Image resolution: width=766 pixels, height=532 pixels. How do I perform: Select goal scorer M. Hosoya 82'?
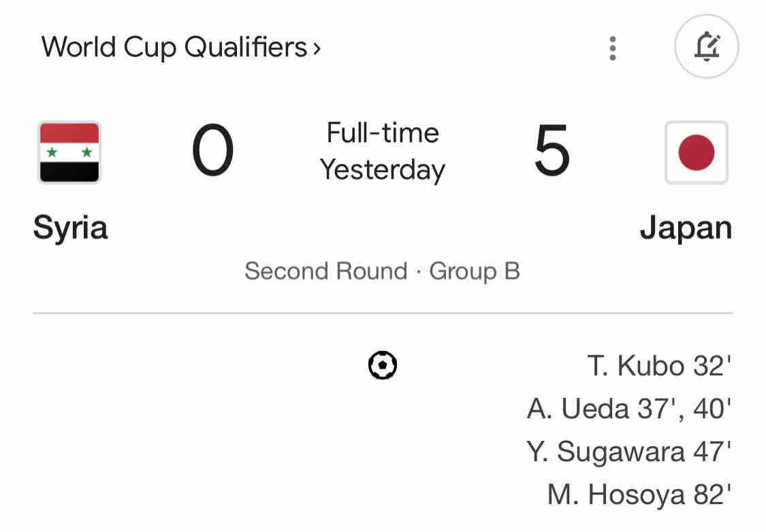point(639,495)
